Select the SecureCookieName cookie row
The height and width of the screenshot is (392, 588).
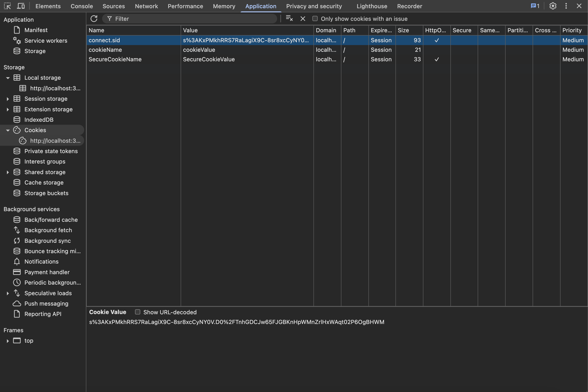click(x=115, y=59)
